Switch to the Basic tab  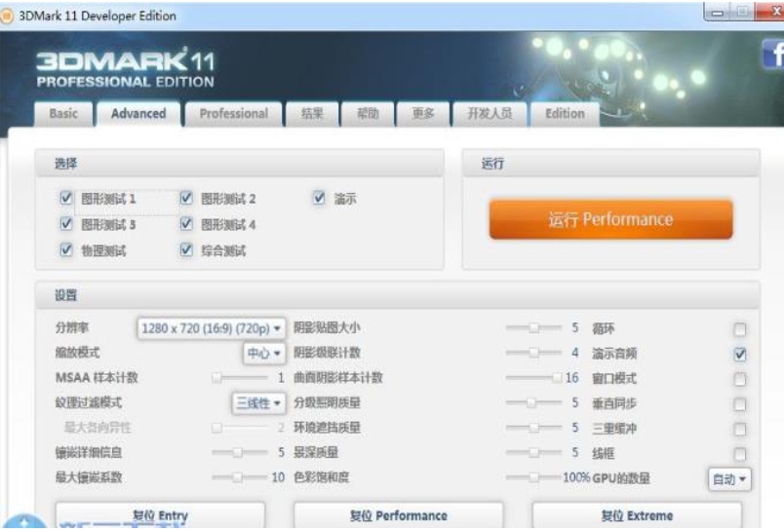point(63,114)
